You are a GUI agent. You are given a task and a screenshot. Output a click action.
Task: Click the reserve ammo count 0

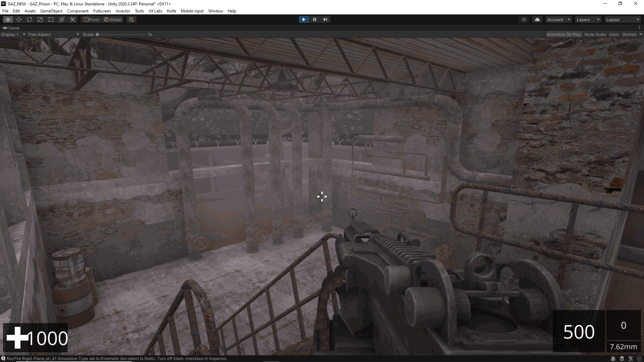(x=624, y=325)
